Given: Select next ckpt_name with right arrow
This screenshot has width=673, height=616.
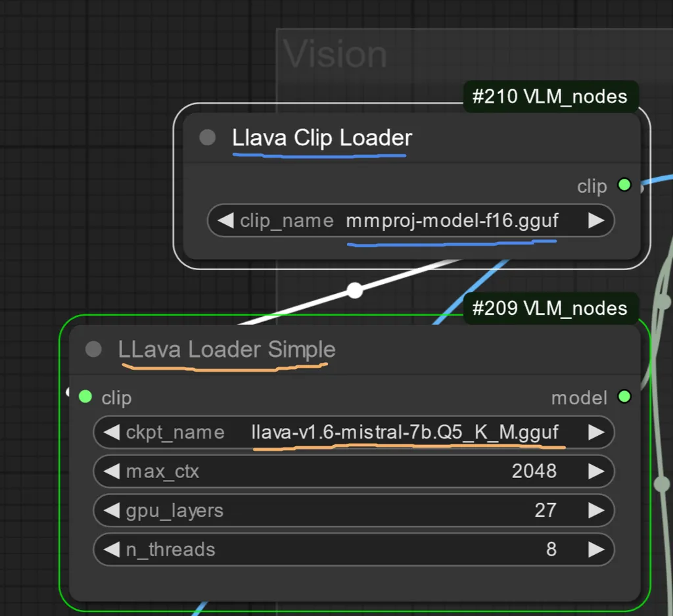Looking at the screenshot, I should (x=596, y=433).
